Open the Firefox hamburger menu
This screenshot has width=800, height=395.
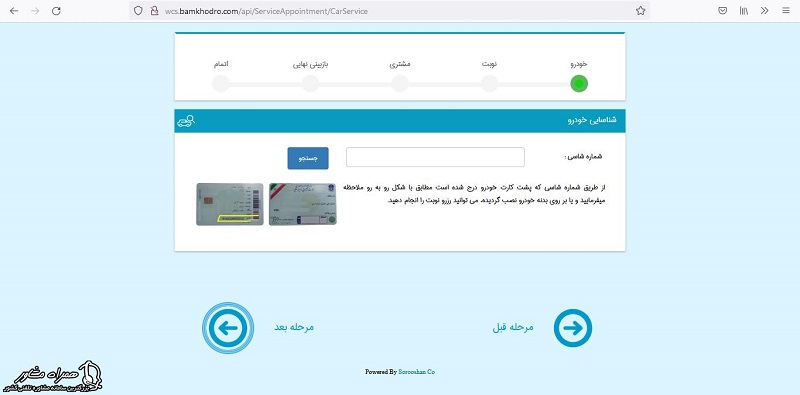[x=786, y=11]
